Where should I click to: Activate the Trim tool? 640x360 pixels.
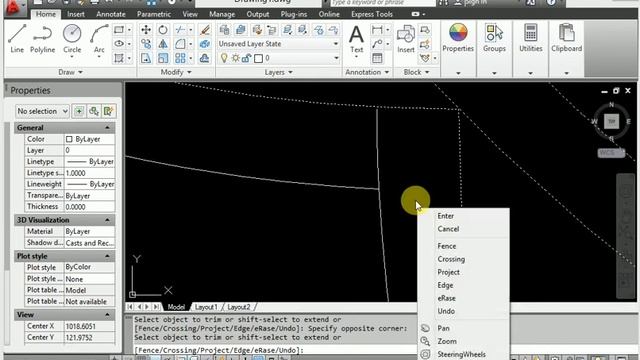[x=180, y=30]
